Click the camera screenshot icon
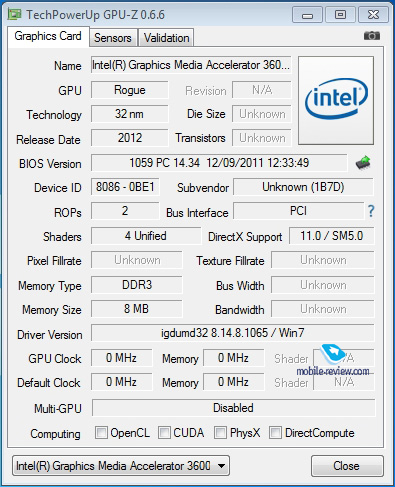 [372, 35]
